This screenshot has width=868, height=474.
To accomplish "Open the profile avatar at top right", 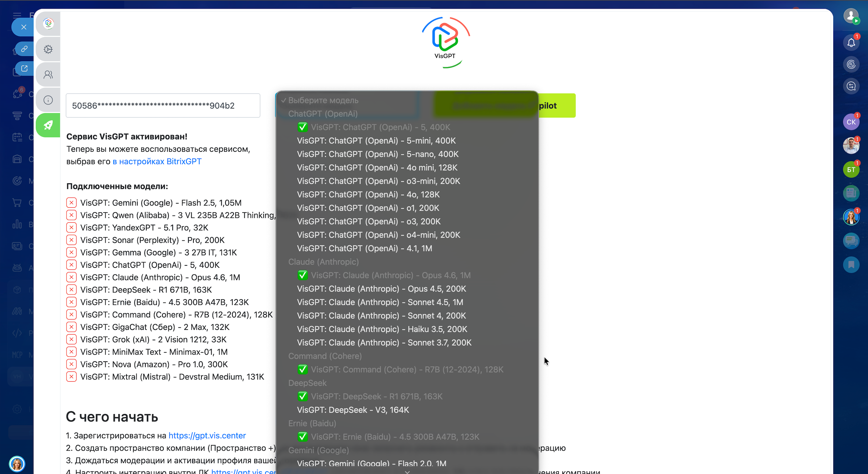I will tap(851, 15).
